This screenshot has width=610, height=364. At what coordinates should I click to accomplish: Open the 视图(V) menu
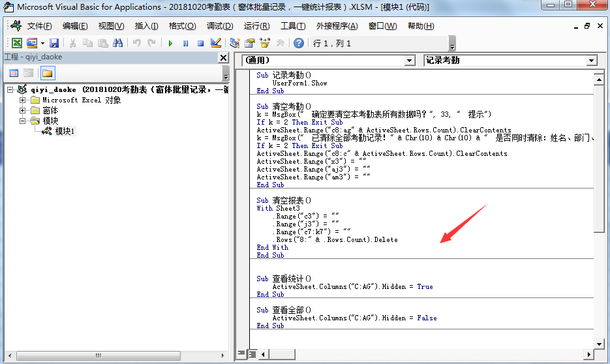click(112, 26)
